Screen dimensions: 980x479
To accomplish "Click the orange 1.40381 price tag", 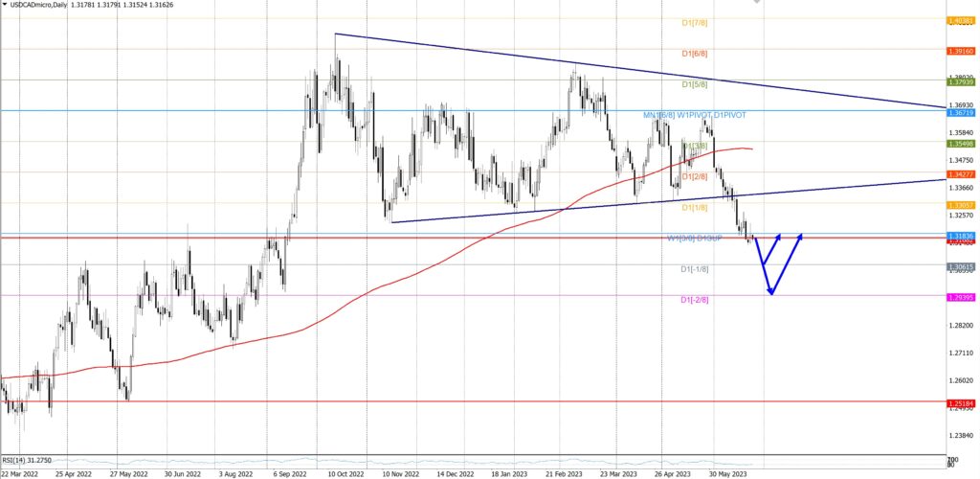I will tap(961, 20).
